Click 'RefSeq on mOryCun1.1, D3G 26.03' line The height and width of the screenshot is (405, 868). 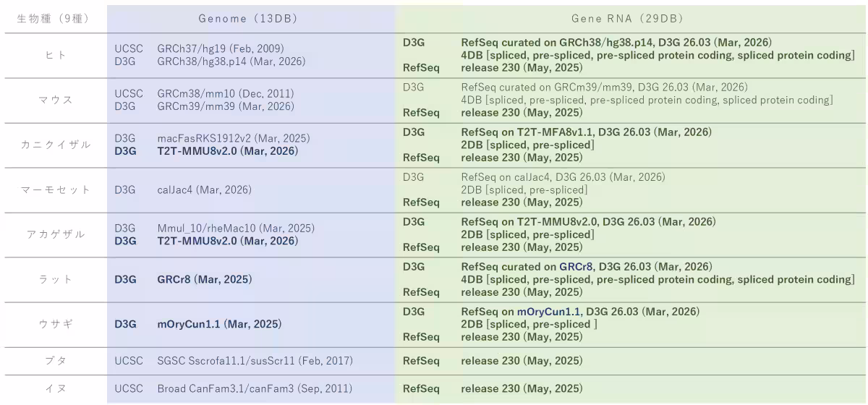coord(580,311)
